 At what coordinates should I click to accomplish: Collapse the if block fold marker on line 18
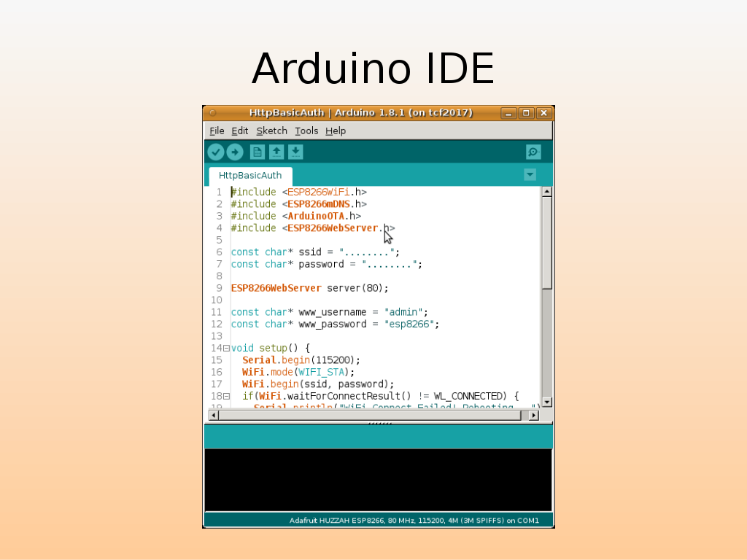click(226, 396)
